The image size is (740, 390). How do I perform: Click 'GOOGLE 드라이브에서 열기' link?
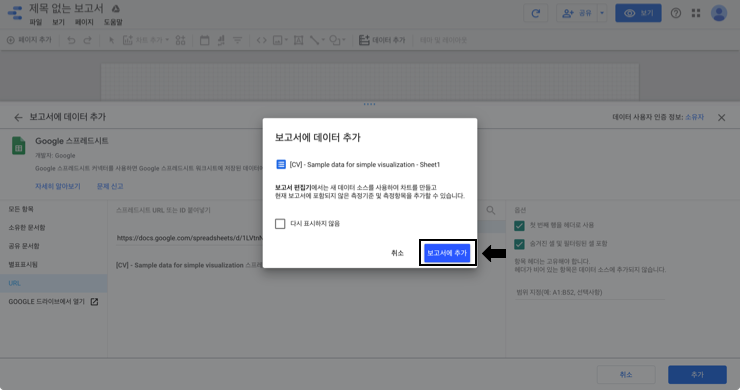[53, 302]
